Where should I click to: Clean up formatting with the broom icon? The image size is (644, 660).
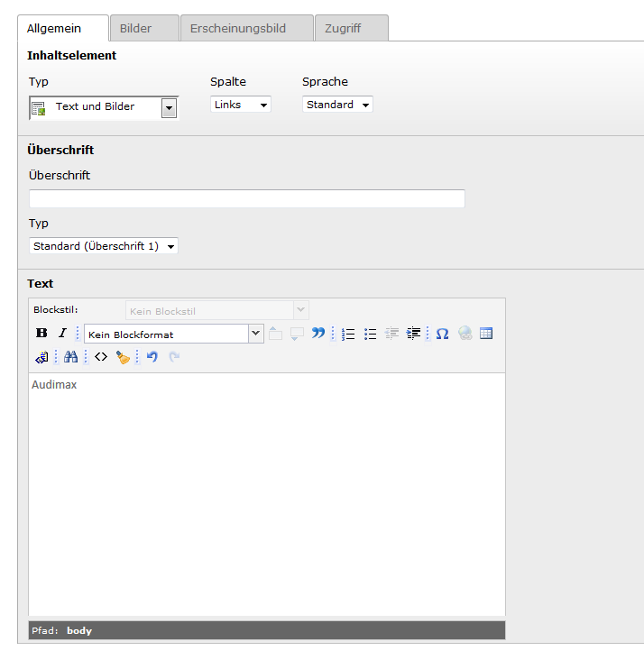tap(123, 357)
